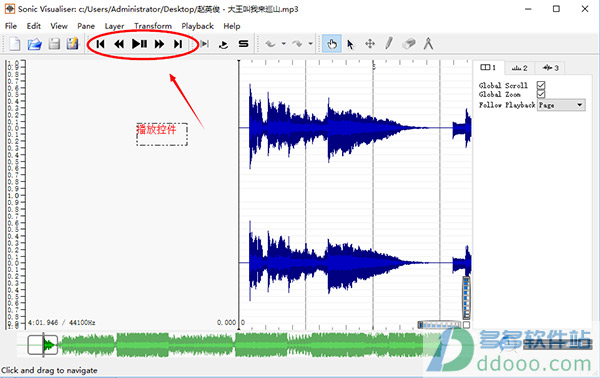Activate the Erase tool
This screenshot has width=600, height=378.
point(409,44)
